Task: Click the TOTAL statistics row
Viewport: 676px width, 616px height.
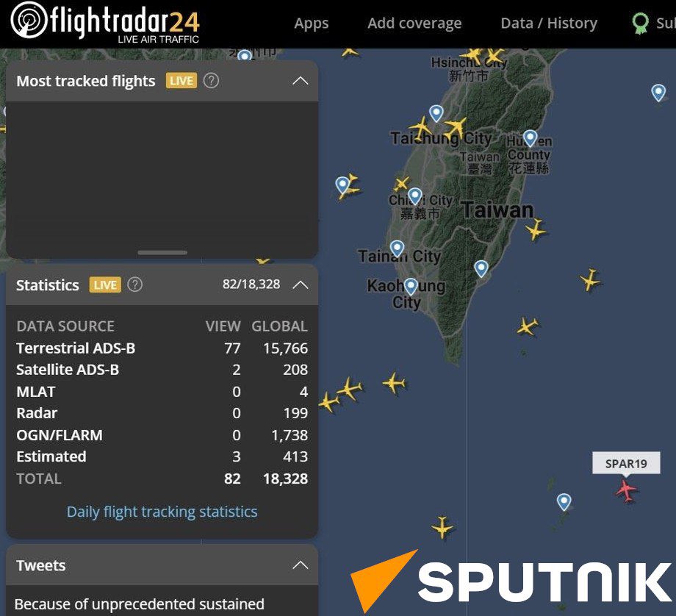Action: [162, 479]
